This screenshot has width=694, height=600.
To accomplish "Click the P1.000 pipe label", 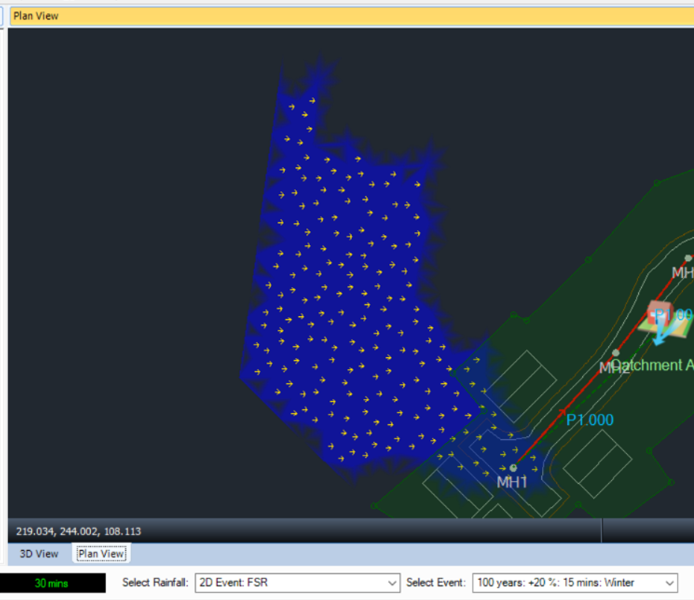I will pyautogui.click(x=590, y=420).
